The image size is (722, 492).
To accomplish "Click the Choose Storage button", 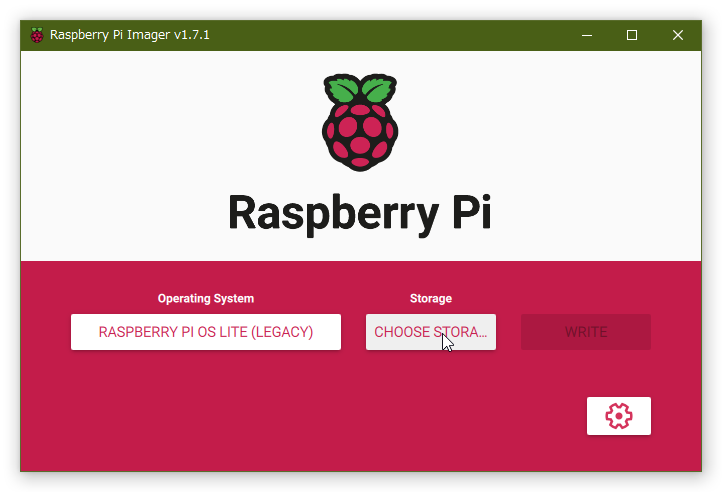I will point(431,332).
